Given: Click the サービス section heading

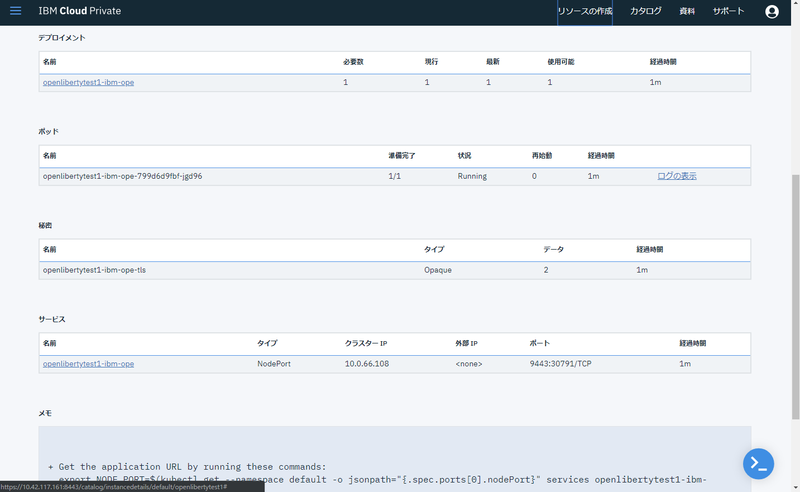Looking at the screenshot, I should pyautogui.click(x=52, y=319).
